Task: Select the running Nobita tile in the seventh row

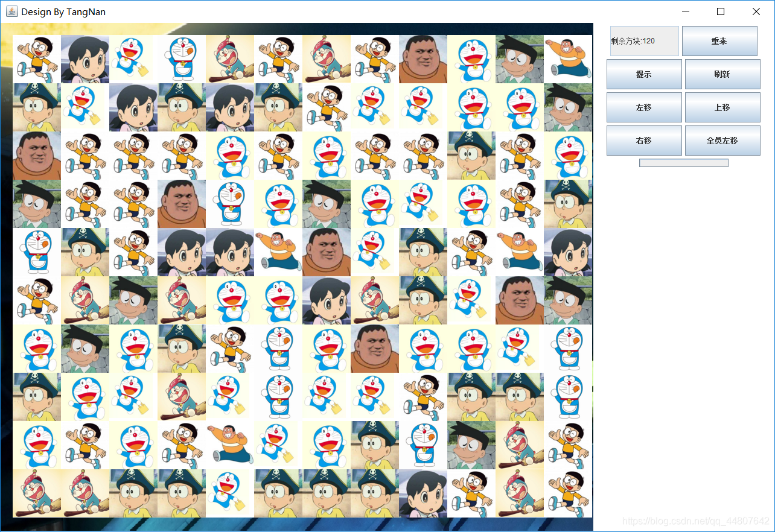Action: tap(230, 349)
